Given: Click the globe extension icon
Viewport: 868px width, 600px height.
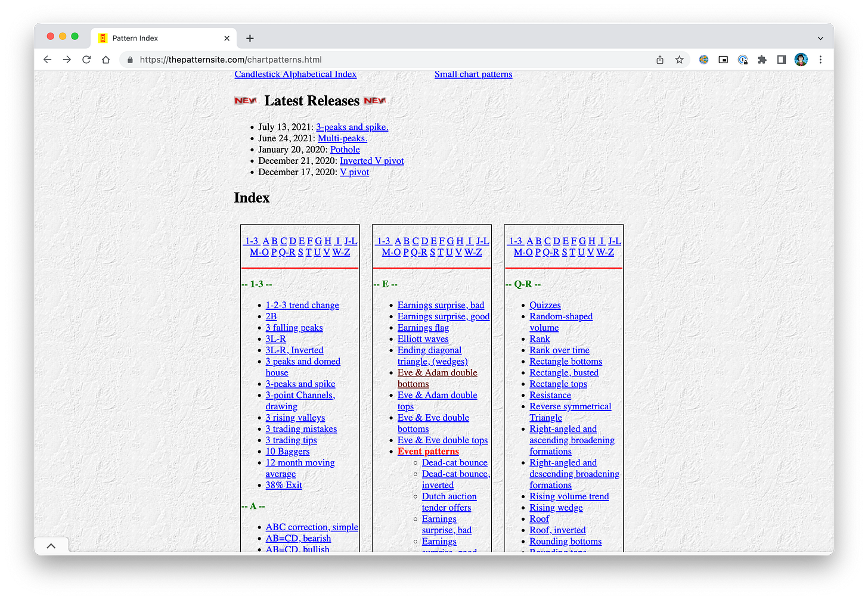Looking at the screenshot, I should click(x=703, y=60).
